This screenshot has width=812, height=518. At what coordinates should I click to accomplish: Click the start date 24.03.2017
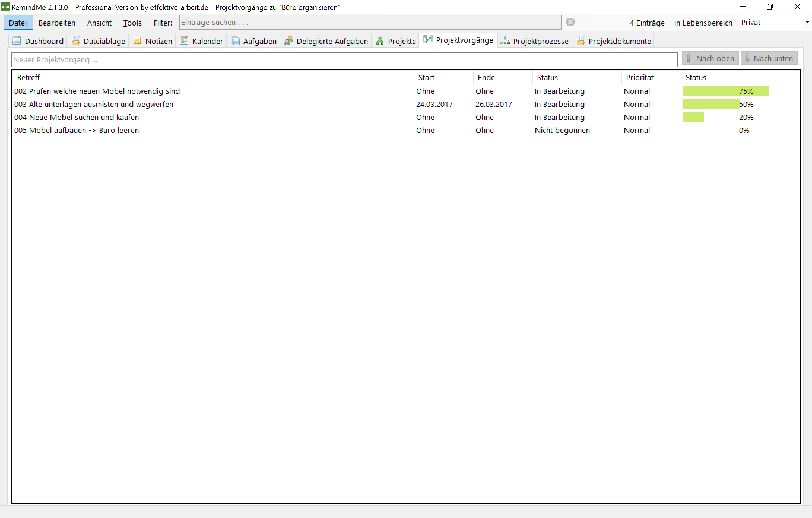click(434, 104)
